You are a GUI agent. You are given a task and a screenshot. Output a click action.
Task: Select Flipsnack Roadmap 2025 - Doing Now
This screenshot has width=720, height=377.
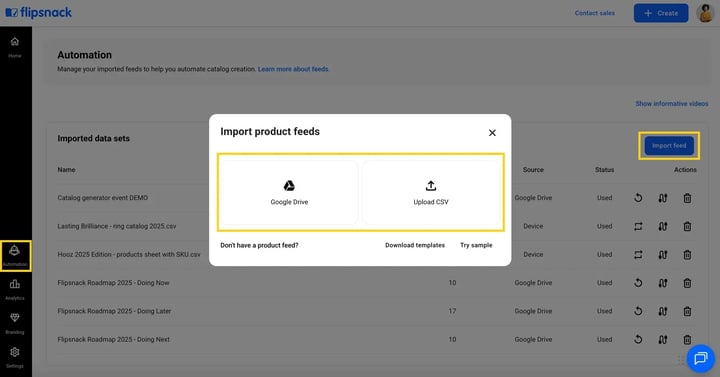pyautogui.click(x=113, y=283)
